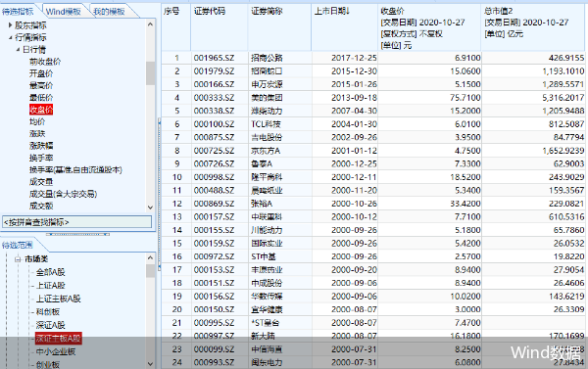Sort by 上市日期 column header

(x=345, y=27)
